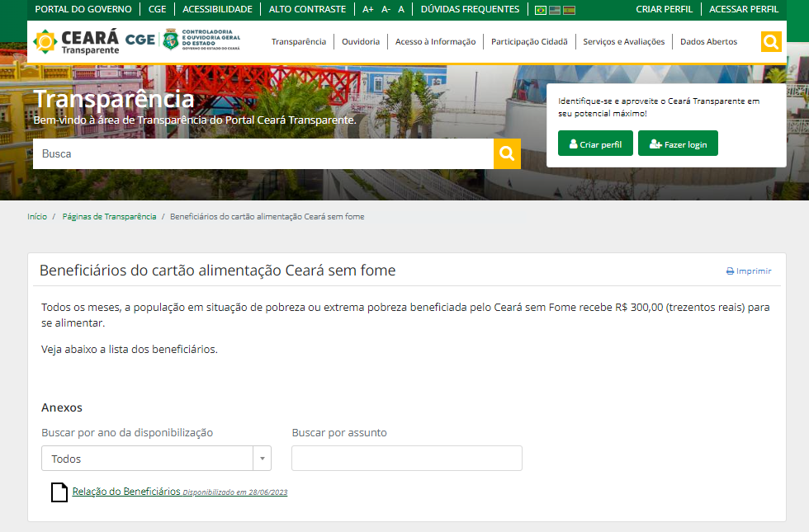Screen dimensions: 809x532
Task: Click the Ceará Transparente logo
Action: click(x=76, y=42)
